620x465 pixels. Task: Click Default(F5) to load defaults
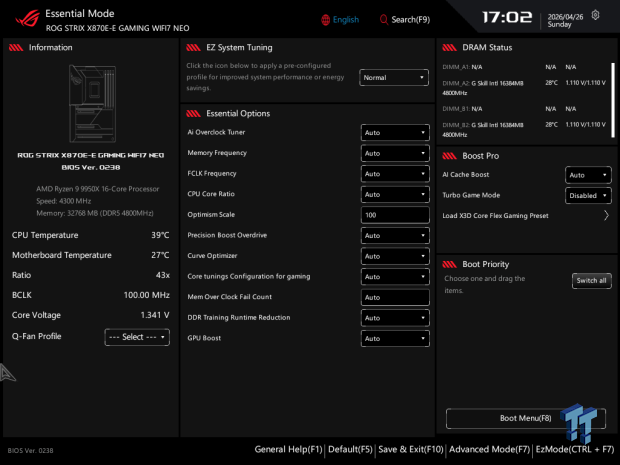click(350, 449)
